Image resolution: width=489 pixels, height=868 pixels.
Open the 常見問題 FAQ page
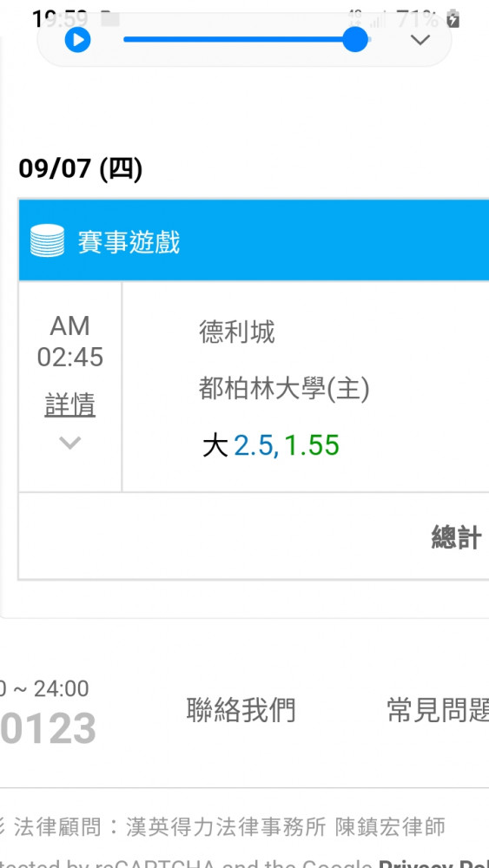tap(438, 710)
